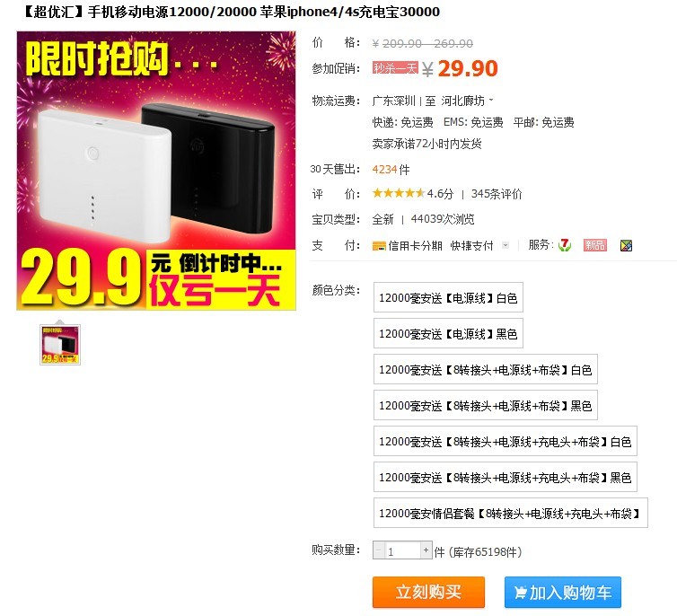Click the 立刻购买 button
This screenshot has height=616, width=677.
(x=428, y=592)
